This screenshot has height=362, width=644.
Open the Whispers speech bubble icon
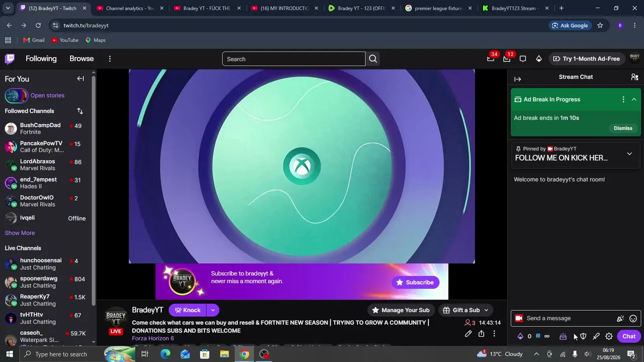click(x=523, y=59)
